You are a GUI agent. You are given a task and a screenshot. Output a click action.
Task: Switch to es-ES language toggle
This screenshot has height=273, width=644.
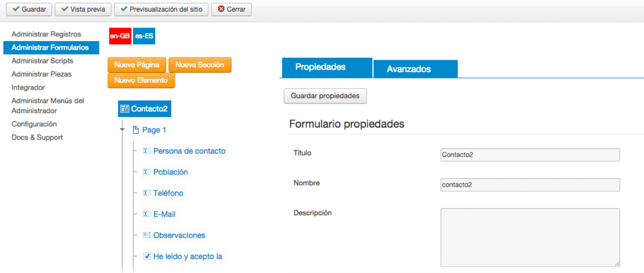(x=144, y=36)
